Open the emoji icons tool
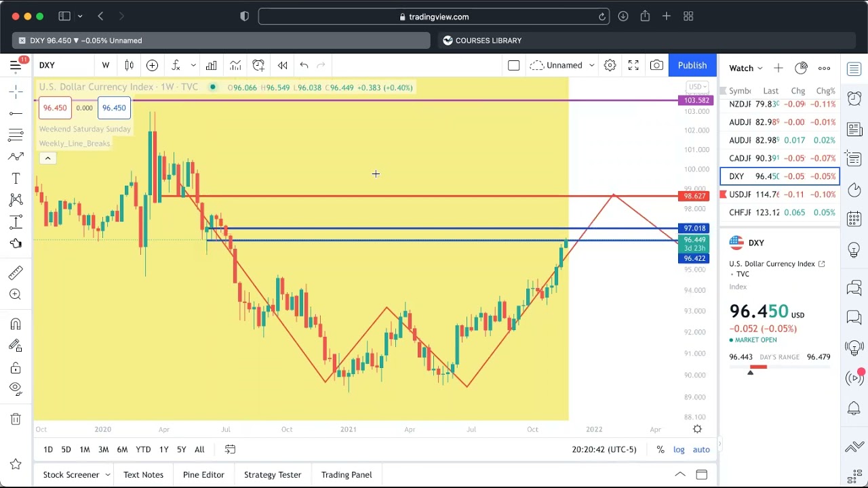The width and height of the screenshot is (868, 488). coord(16,243)
